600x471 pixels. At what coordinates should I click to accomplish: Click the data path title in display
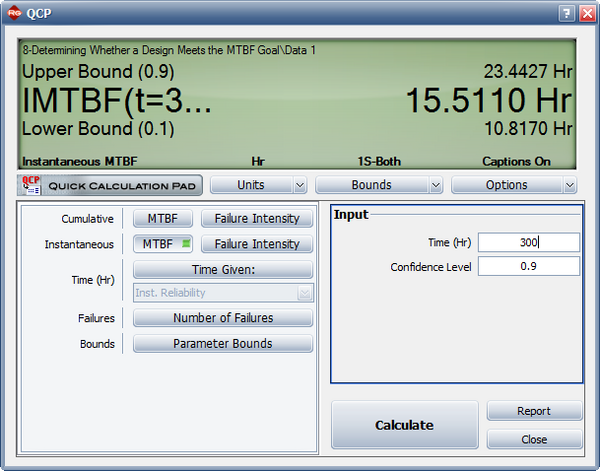coord(169,50)
